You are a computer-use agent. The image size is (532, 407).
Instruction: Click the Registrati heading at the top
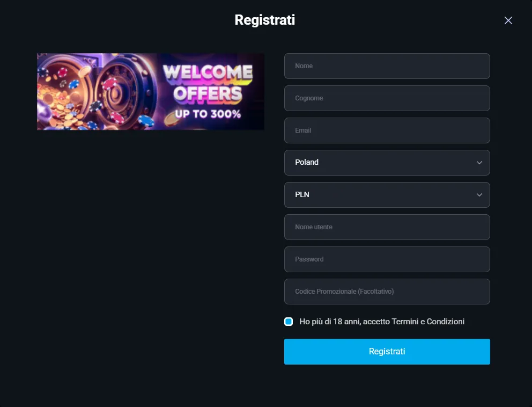[x=264, y=20]
